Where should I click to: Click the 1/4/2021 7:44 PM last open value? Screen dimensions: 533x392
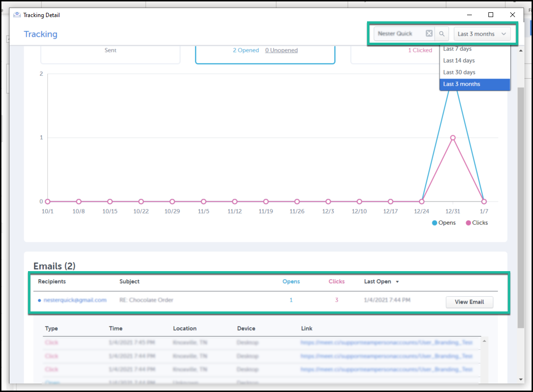[x=387, y=300]
